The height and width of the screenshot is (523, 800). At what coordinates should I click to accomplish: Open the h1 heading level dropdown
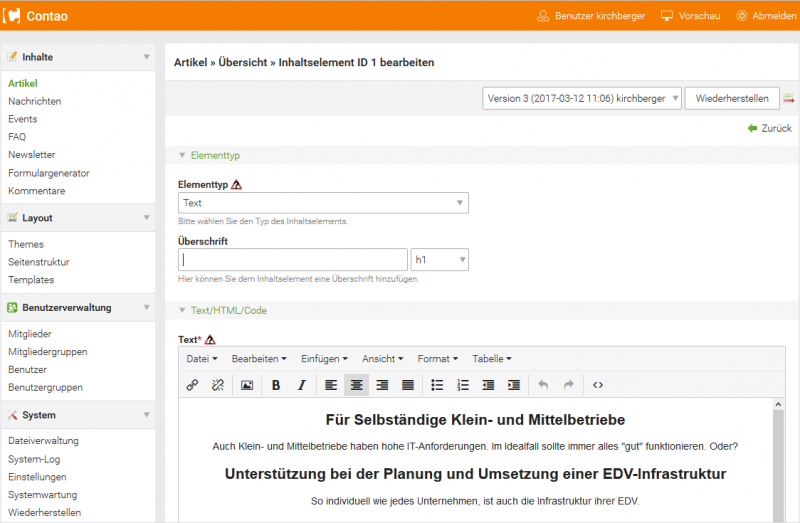[440, 260]
